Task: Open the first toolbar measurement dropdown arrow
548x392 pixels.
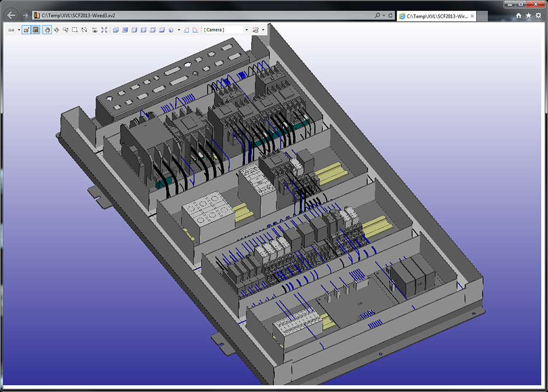Action: 19,30
